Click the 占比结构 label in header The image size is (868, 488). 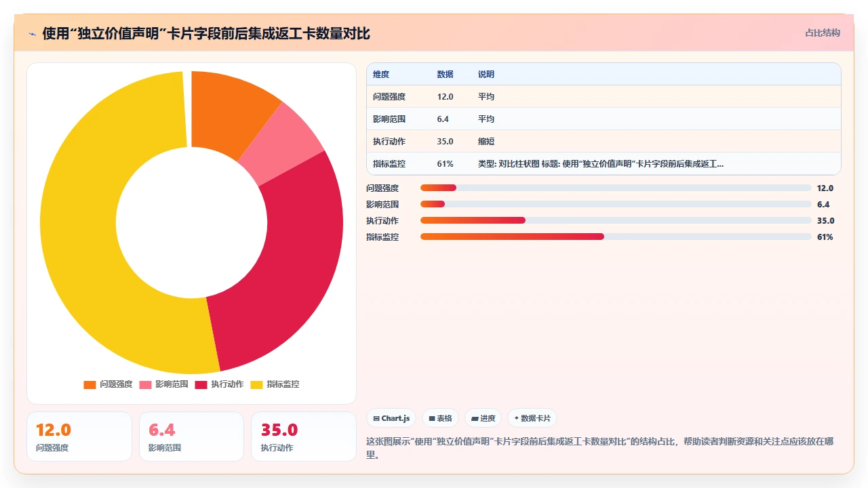point(822,33)
